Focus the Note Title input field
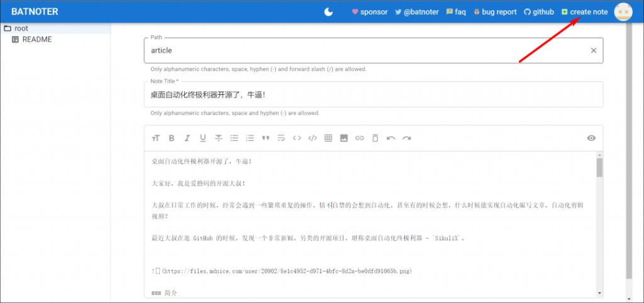Viewport: 644px width, 303px height. (x=374, y=94)
